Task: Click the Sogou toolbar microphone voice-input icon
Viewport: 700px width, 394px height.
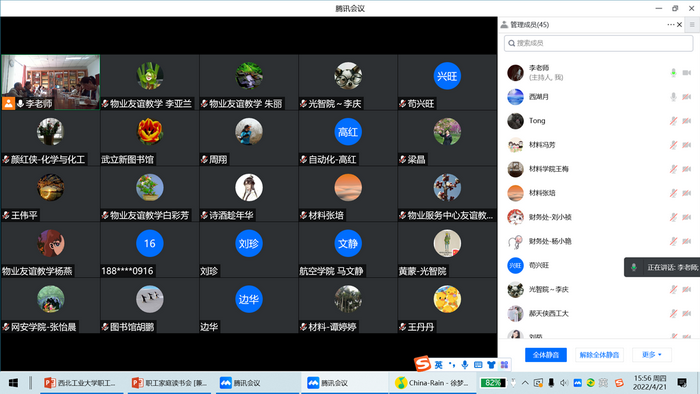Action: 465,365
